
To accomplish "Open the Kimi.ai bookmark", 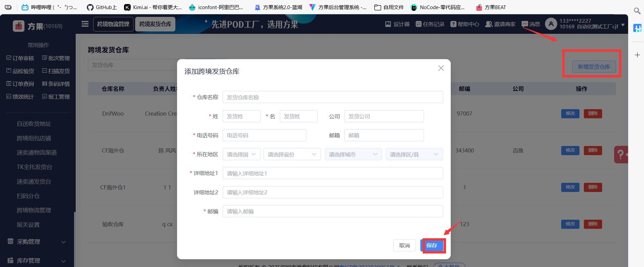I will click(153, 7).
